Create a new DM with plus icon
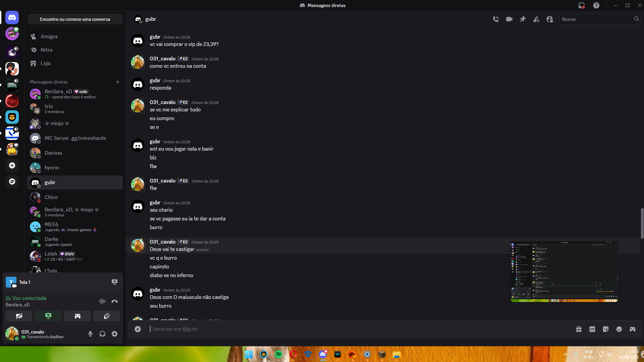 (x=118, y=82)
